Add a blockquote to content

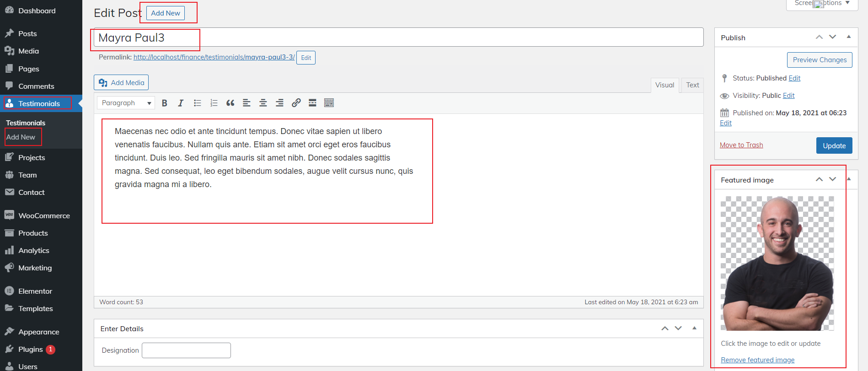click(x=230, y=103)
